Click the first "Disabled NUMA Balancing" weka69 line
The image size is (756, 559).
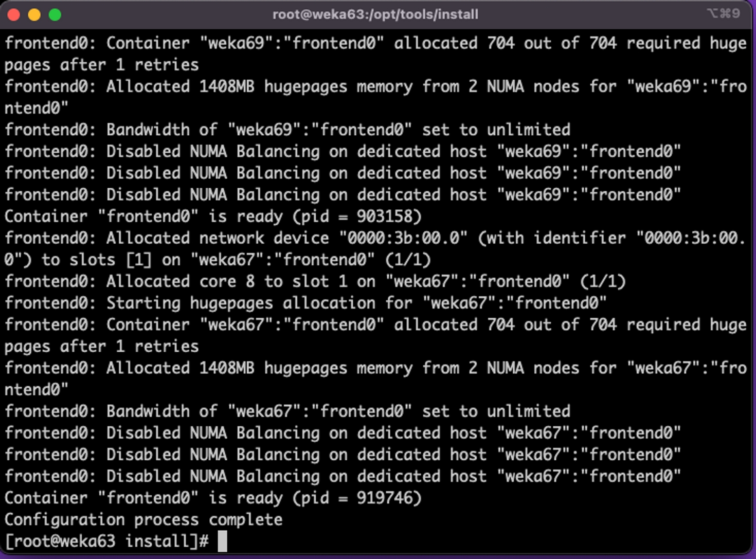click(343, 151)
